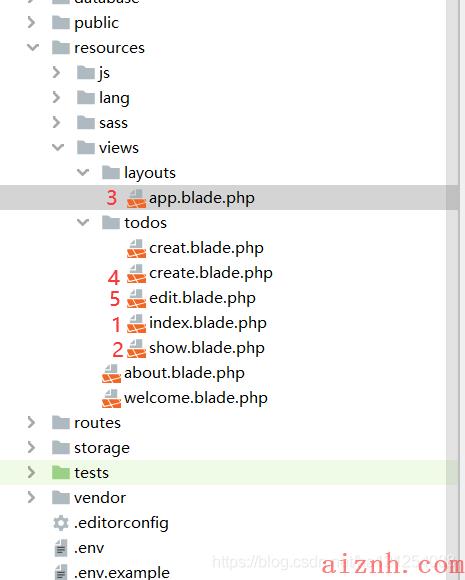
Task: Collapse the views folder chevron
Action: point(58,147)
